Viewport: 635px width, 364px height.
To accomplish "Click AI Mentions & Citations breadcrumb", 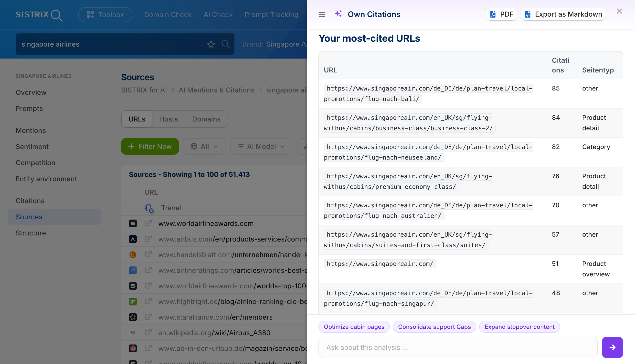I will pos(216,90).
